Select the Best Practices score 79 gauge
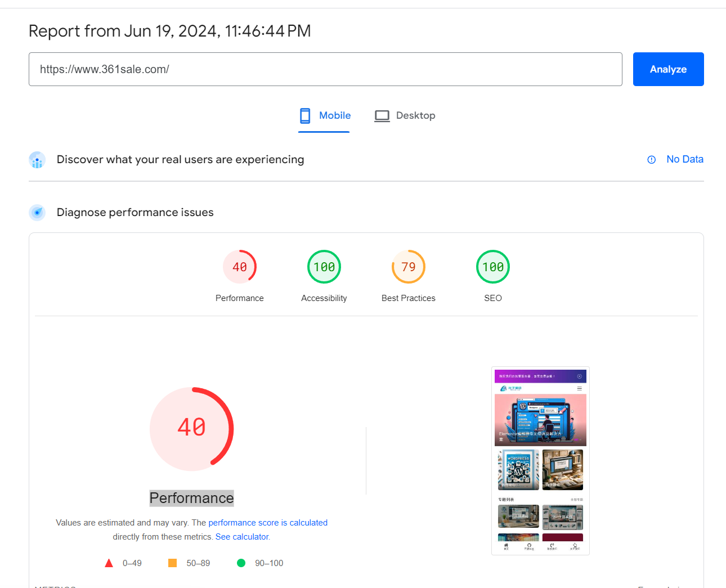The image size is (726, 588). [409, 267]
